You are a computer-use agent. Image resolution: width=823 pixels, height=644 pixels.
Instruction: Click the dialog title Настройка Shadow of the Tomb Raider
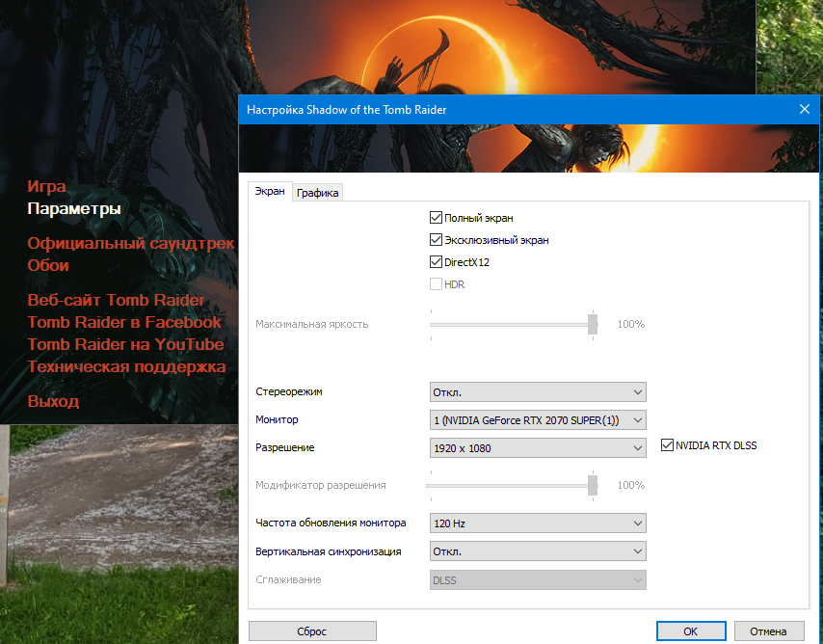coord(346,110)
